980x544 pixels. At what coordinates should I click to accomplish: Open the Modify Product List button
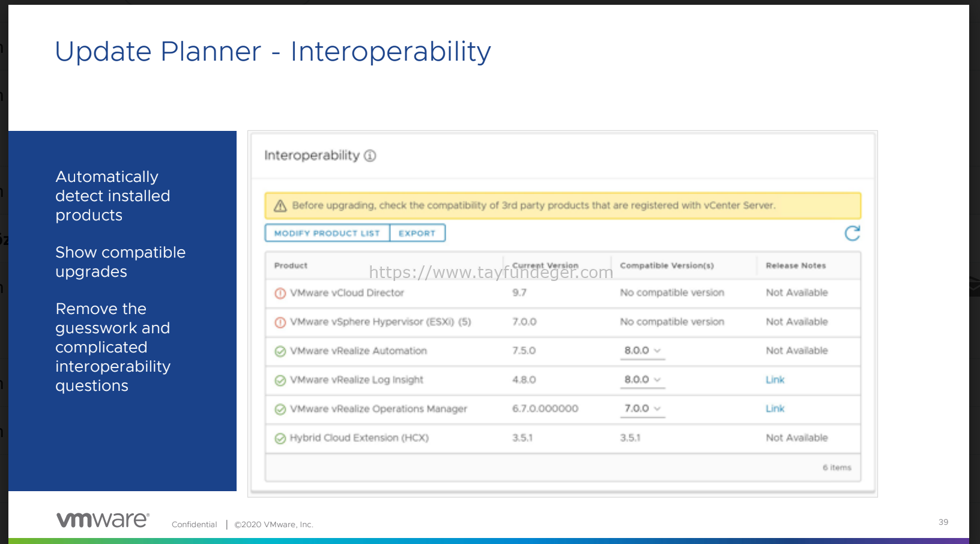(327, 233)
